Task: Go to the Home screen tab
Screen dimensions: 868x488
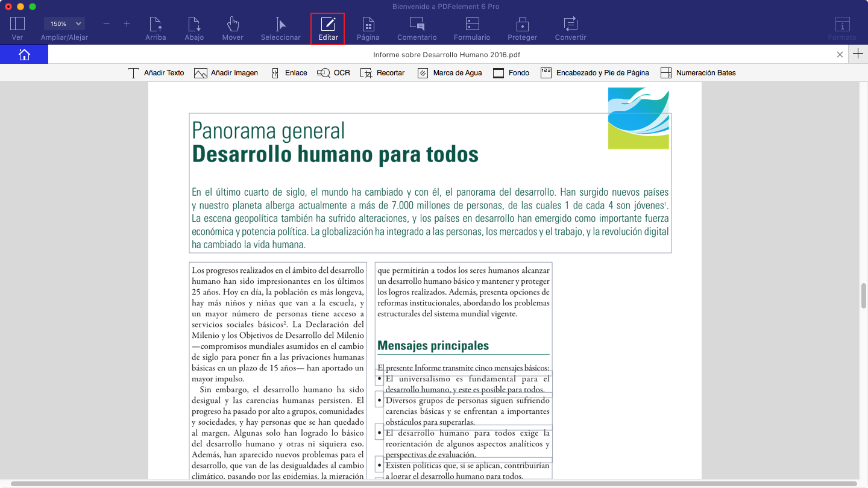Action: [x=24, y=54]
